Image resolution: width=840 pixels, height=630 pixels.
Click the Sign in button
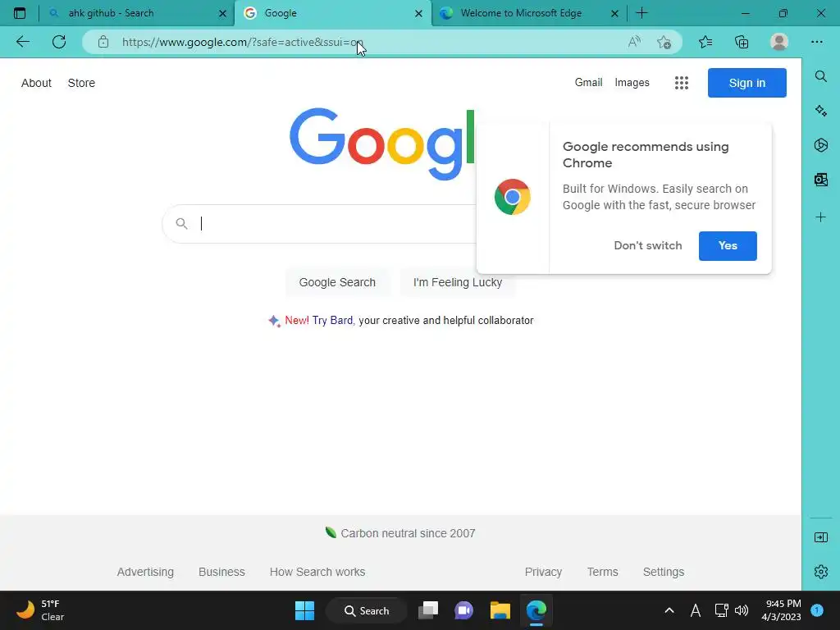coord(746,83)
